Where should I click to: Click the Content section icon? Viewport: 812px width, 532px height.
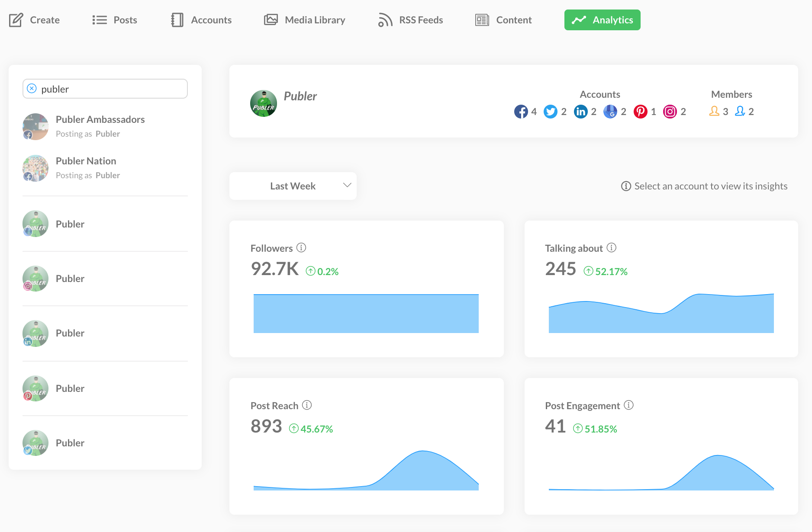pyautogui.click(x=481, y=19)
